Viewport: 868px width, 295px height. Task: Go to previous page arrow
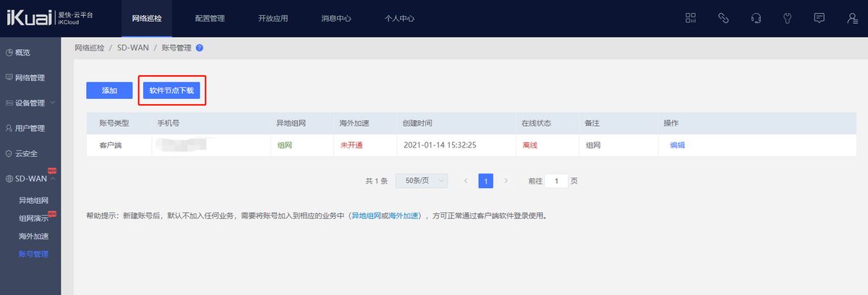465,181
